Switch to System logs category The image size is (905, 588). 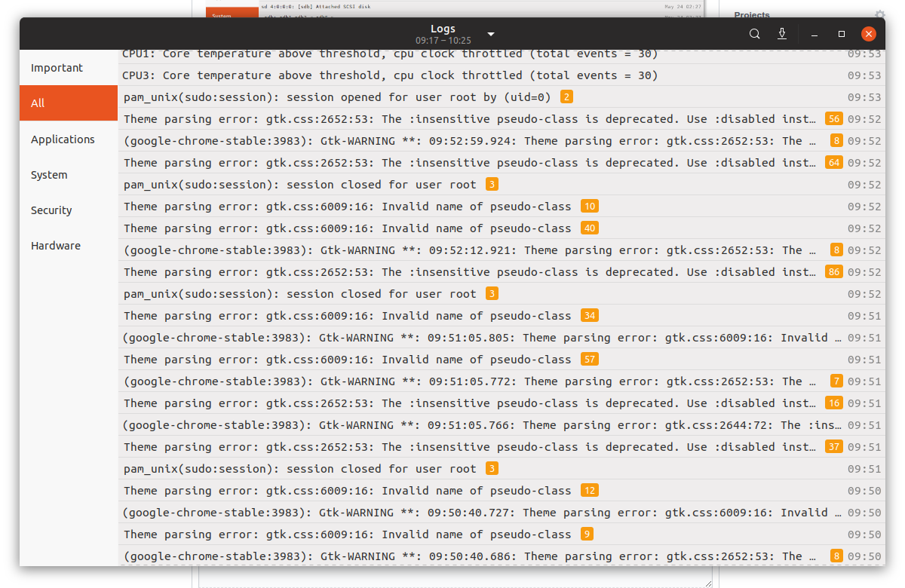[69, 175]
